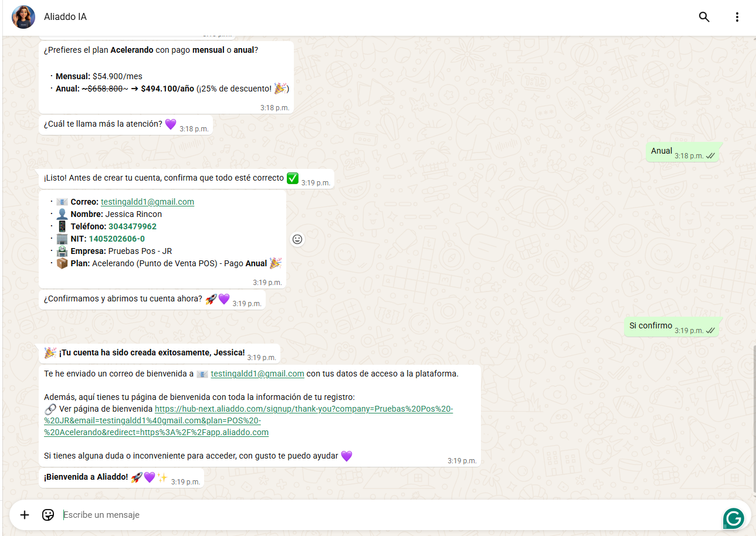The width and height of the screenshot is (756, 536).
Task: Select the sent 'Si confirmo' message bubble
Action: click(x=672, y=327)
